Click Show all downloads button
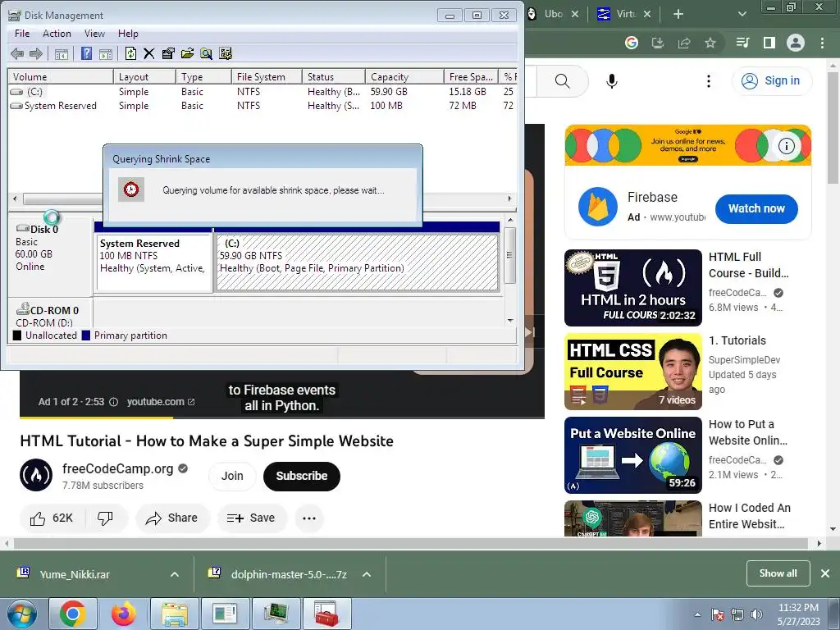 click(x=778, y=573)
